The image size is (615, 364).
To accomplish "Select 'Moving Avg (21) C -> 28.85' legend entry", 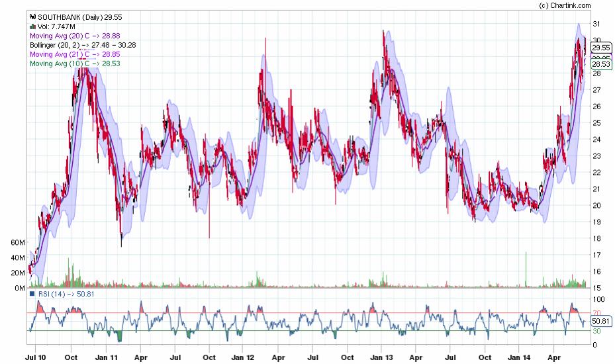I will point(75,54).
